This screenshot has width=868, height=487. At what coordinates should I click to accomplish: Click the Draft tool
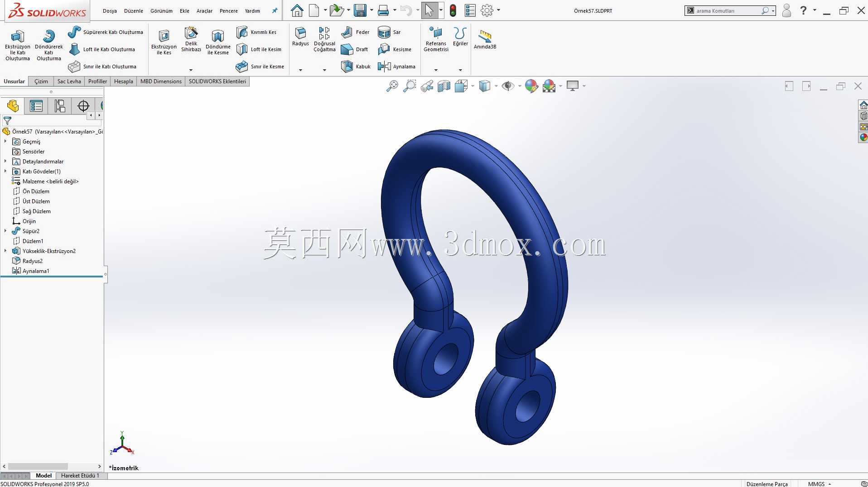354,49
